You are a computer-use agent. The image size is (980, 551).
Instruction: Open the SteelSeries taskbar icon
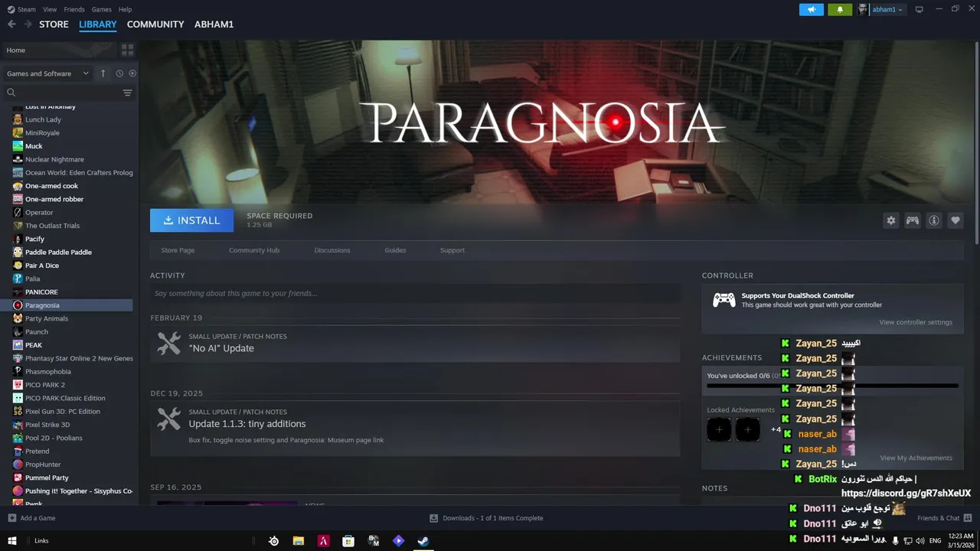click(273, 541)
